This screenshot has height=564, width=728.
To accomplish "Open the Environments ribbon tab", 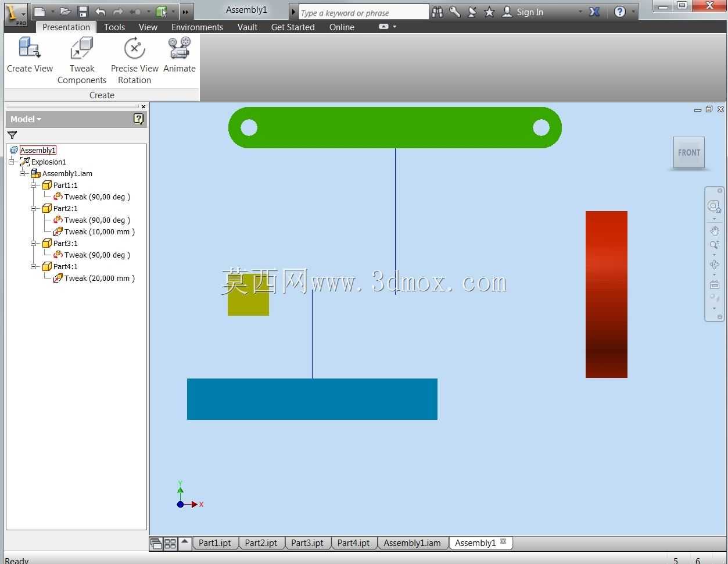I will [x=197, y=27].
